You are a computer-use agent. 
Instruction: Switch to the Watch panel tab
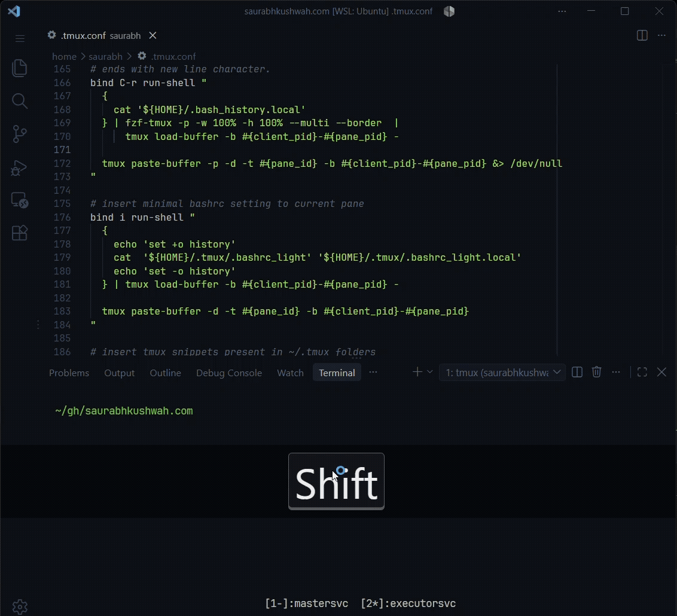(290, 373)
